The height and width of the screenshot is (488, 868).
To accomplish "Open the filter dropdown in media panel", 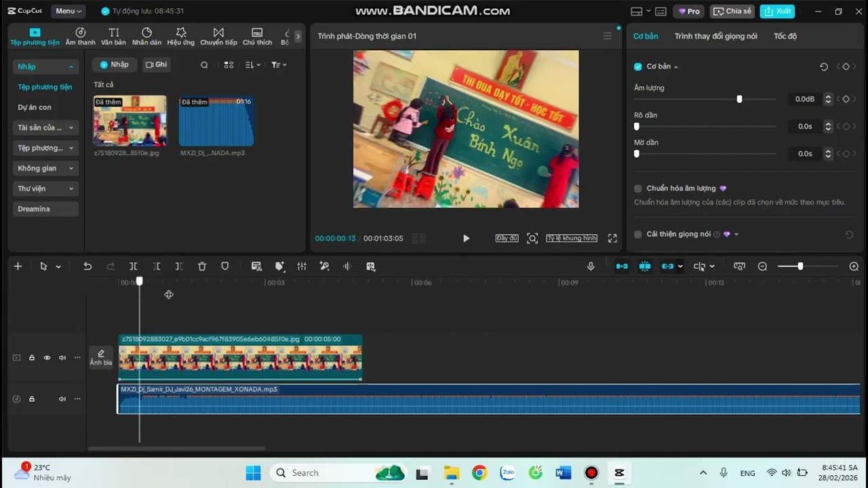I will tap(279, 65).
